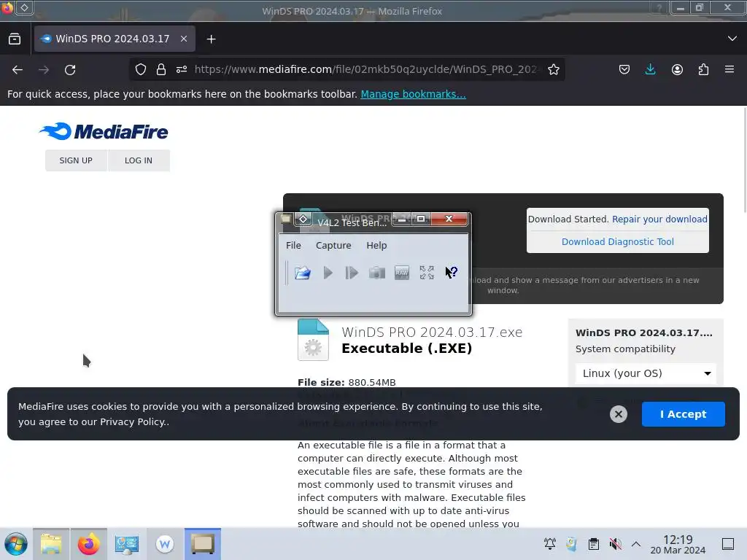
Task: Open the file manager from taskbar
Action: click(51, 544)
